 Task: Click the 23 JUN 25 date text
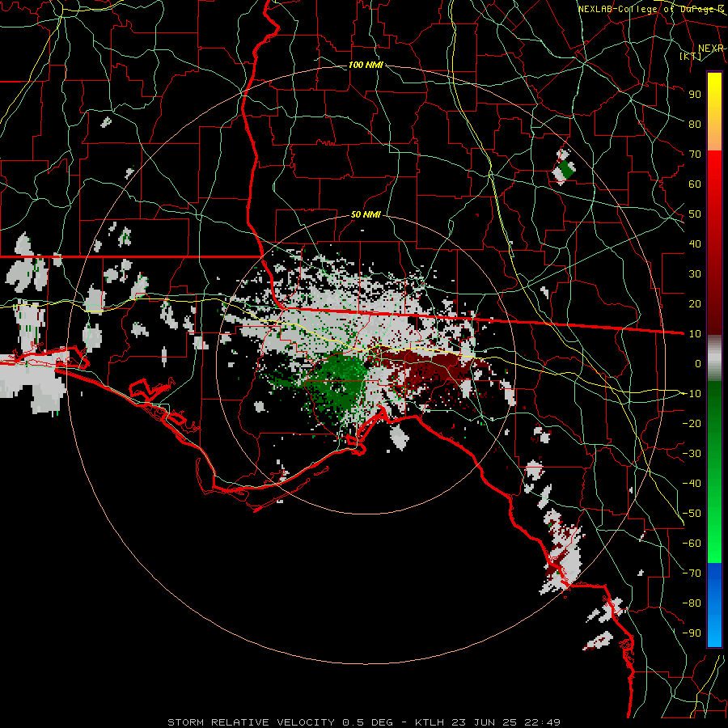[485, 722]
